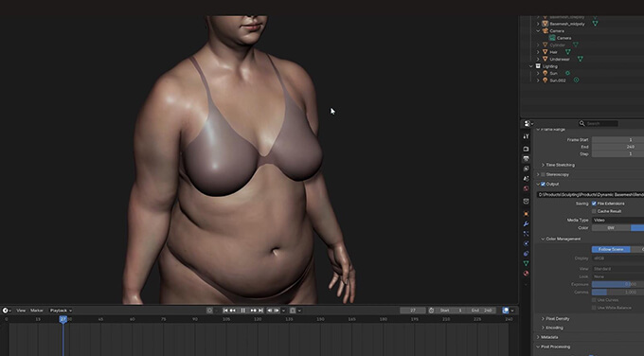
Task: Click the Hair mesh data icon
Action: (x=568, y=52)
